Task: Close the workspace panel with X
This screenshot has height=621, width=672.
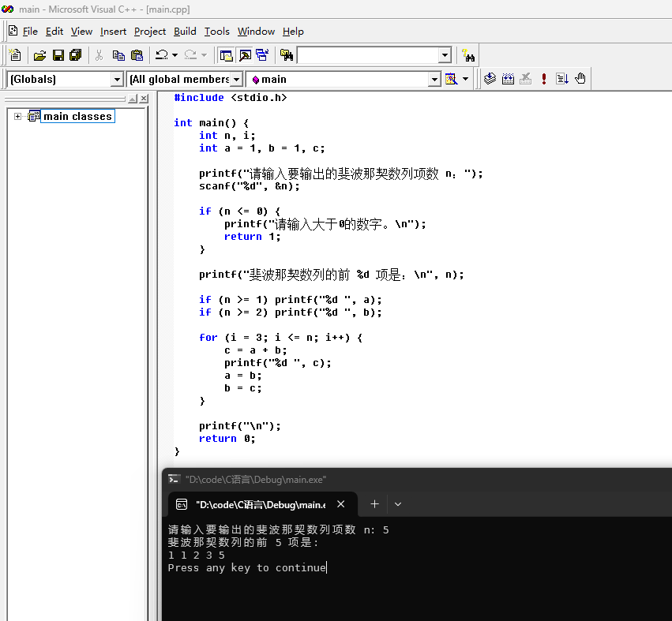Action: [144, 99]
